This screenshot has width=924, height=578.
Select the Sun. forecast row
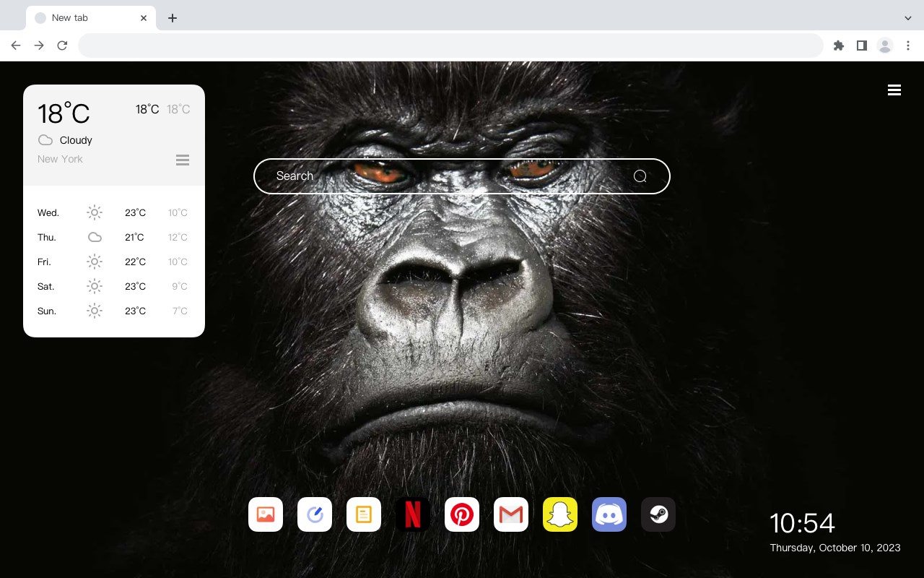pyautogui.click(x=114, y=311)
